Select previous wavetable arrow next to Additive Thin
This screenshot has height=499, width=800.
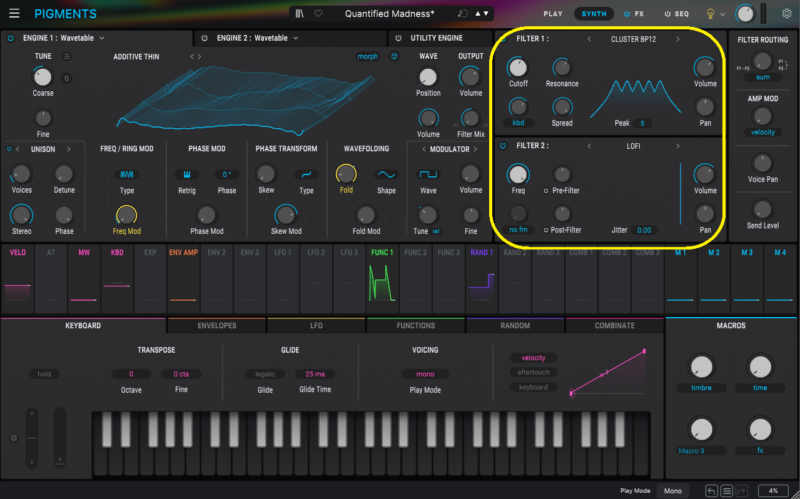tap(192, 57)
